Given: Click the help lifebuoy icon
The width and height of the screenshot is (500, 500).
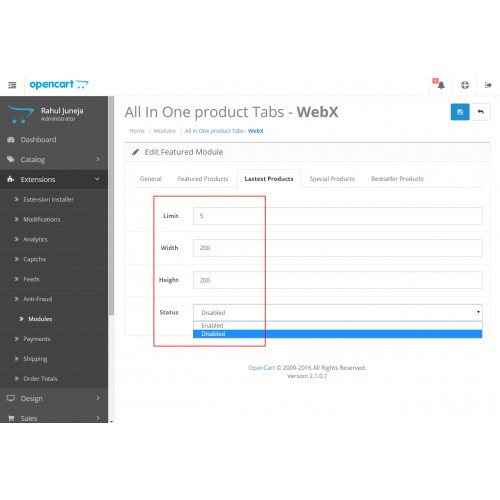Looking at the screenshot, I should click(465, 85).
